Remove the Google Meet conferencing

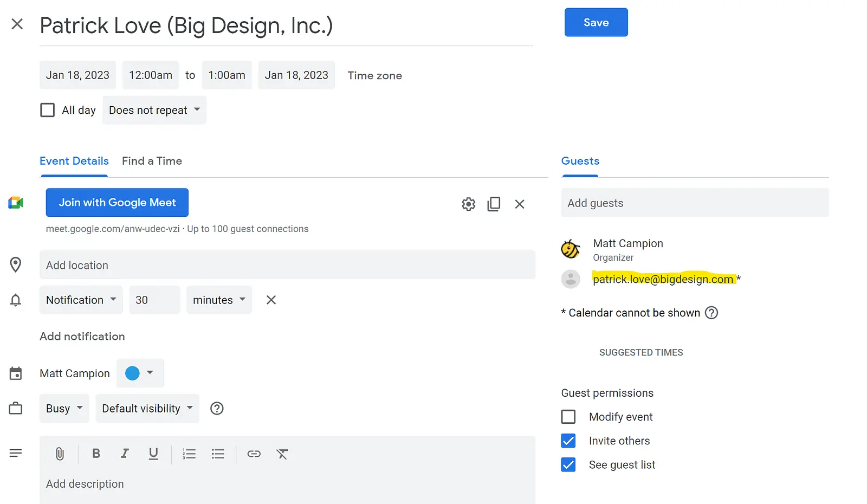520,204
